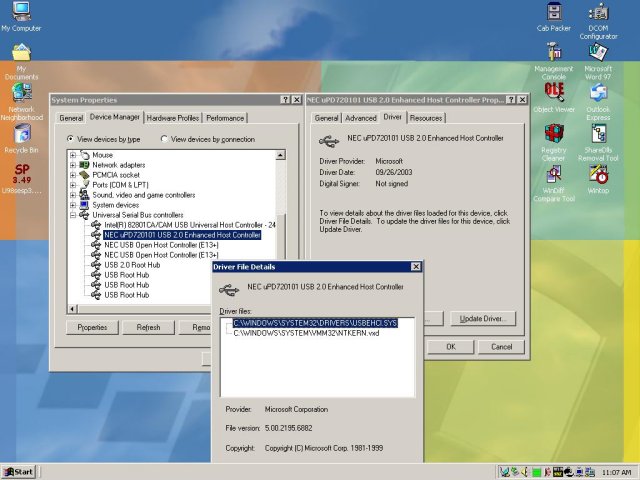Select NTKERN.vxd driver file
640x480 pixels.
306,333
